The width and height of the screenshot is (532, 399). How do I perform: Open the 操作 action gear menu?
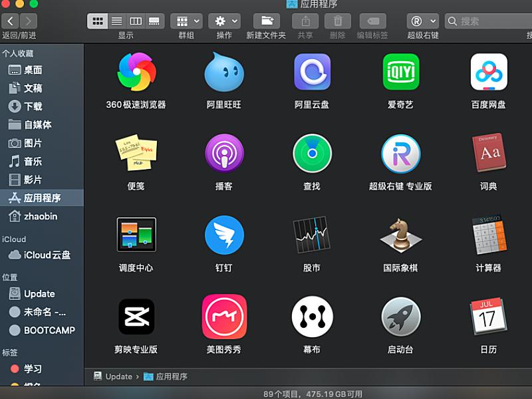224,21
